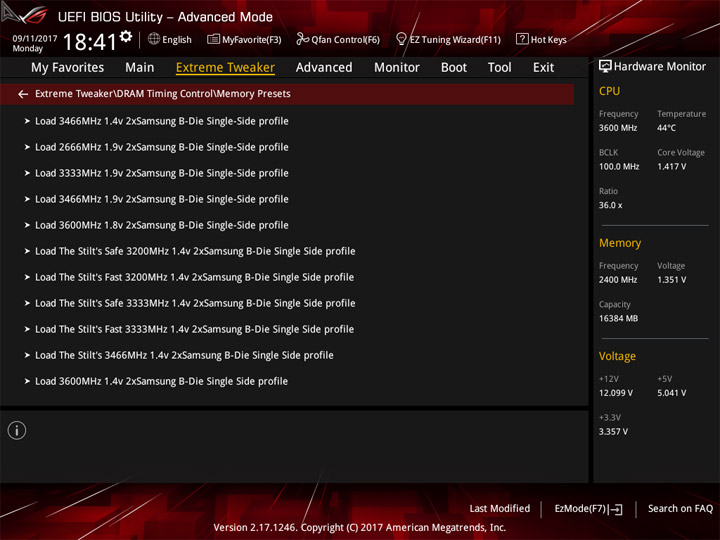Load 2666MHz 1.9v Samsung B-Die profile

coord(162,147)
